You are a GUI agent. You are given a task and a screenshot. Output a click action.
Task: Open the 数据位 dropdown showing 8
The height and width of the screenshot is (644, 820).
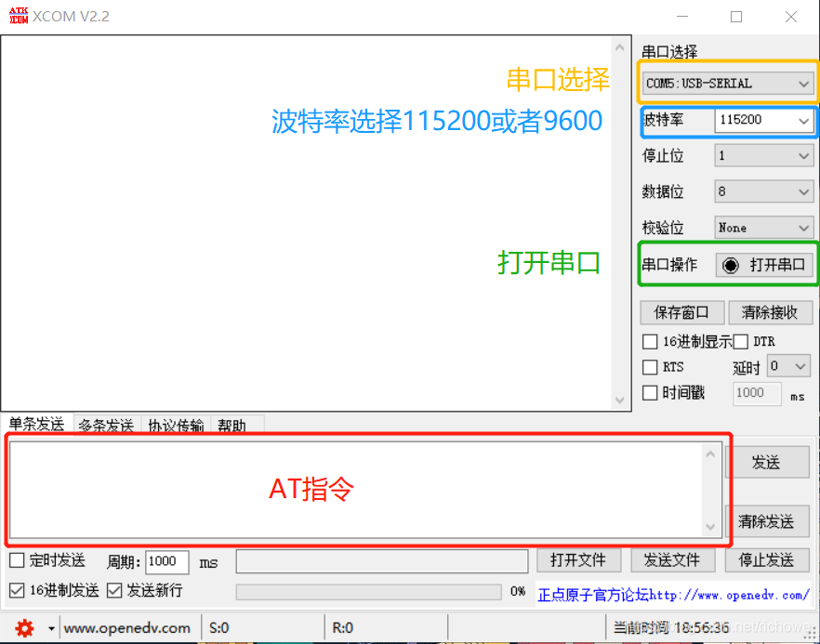click(x=764, y=191)
